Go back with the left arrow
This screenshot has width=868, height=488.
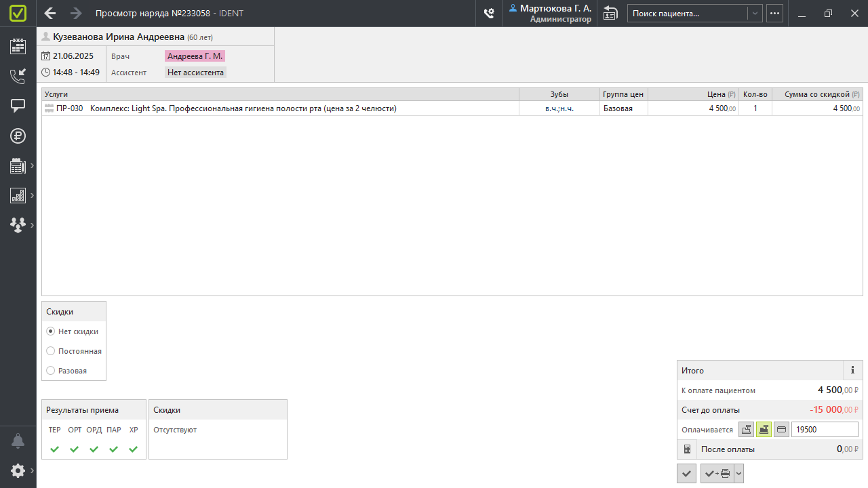50,13
